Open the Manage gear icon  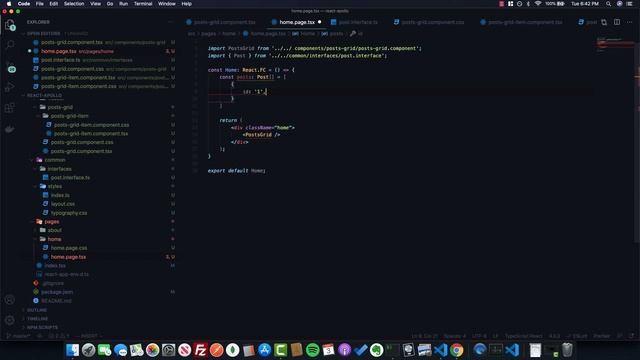[x=10, y=320]
